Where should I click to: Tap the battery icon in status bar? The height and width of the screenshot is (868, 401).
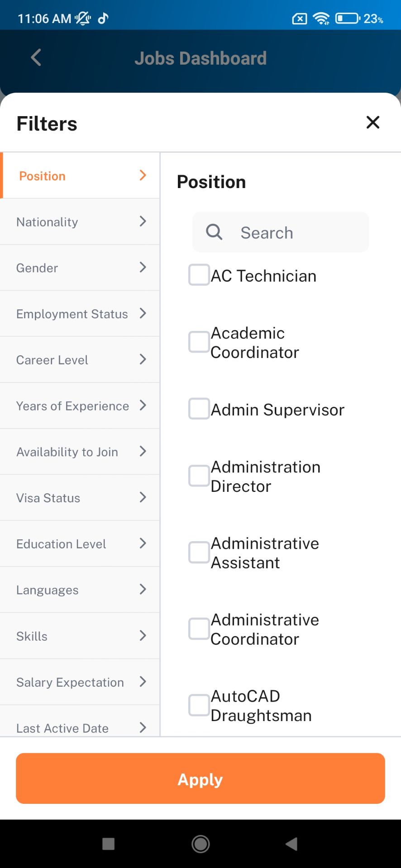[348, 19]
